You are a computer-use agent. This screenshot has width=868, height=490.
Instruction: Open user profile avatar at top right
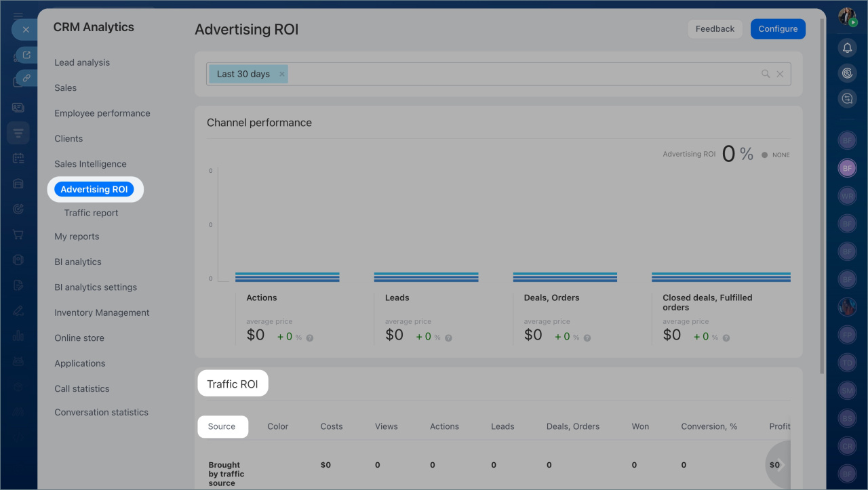(847, 17)
